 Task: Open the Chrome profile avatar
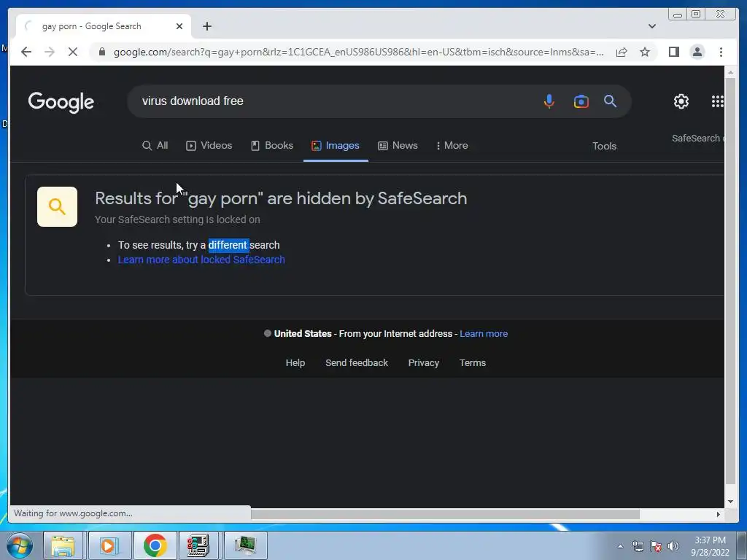697,52
